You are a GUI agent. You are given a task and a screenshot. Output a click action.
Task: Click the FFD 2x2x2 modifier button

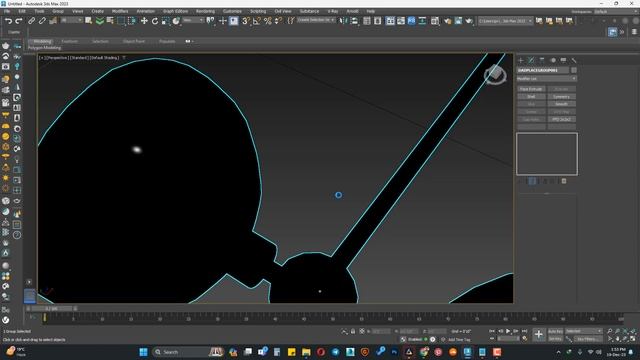click(x=562, y=120)
